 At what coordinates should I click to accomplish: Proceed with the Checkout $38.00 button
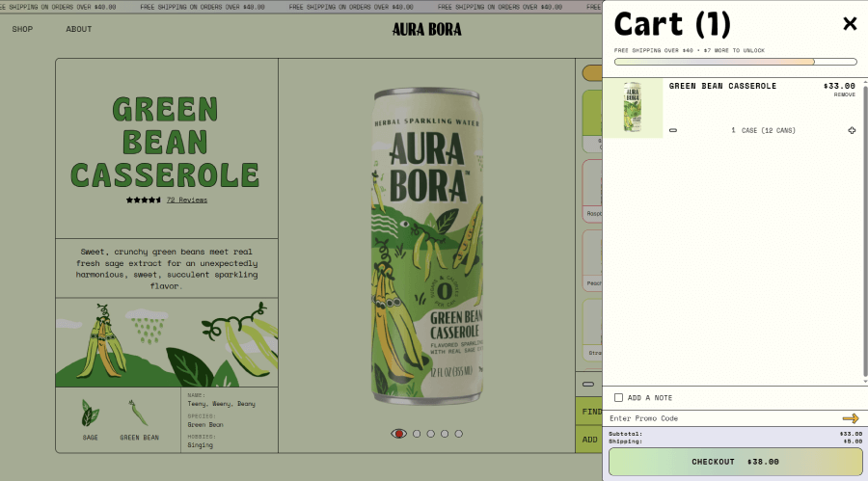[735, 462]
